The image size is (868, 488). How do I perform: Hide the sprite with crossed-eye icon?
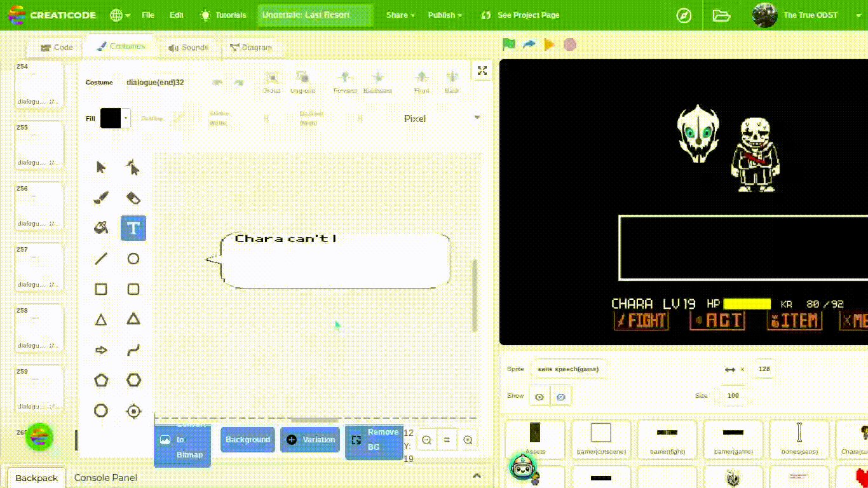560,397
